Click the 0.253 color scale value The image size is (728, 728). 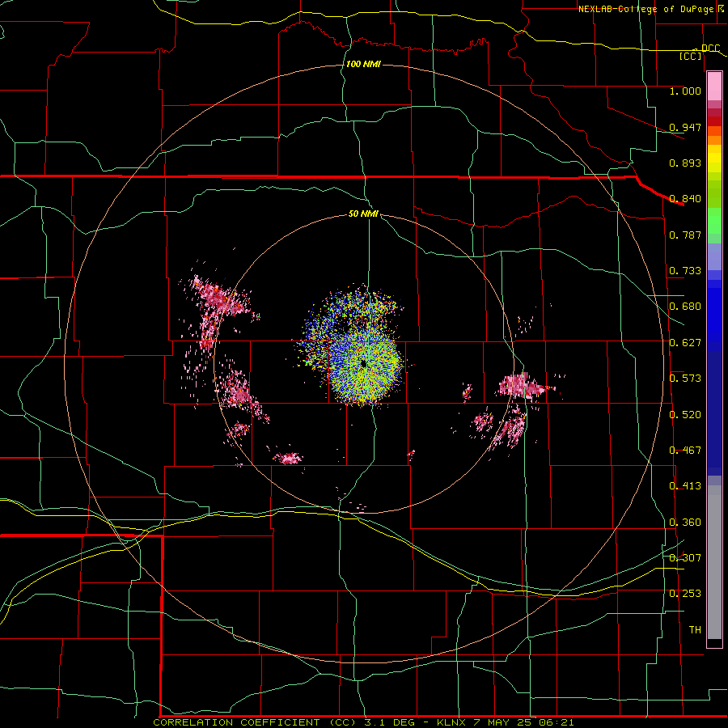coord(685,594)
